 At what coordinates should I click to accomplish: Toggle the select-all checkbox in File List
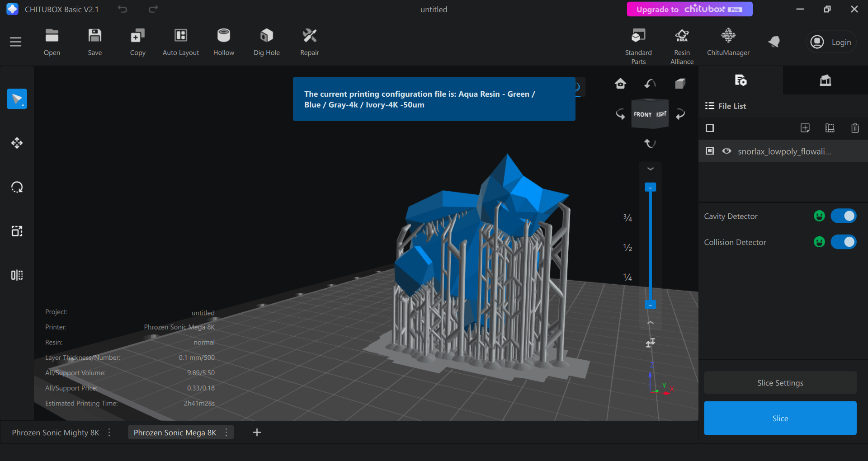tap(710, 128)
